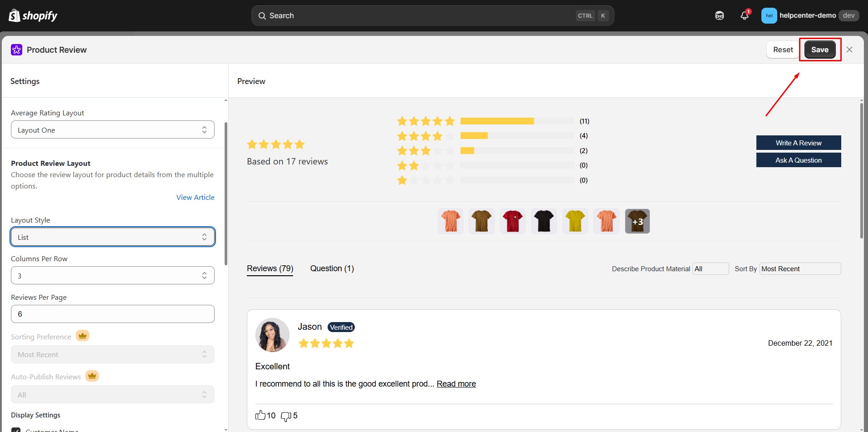Click the Auto-Publish Reviews crown icon
This screenshot has width=868, height=432.
click(x=92, y=376)
